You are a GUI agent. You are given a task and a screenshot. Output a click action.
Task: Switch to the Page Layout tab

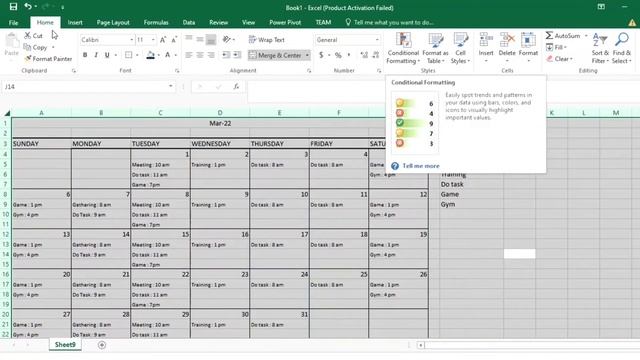113,22
